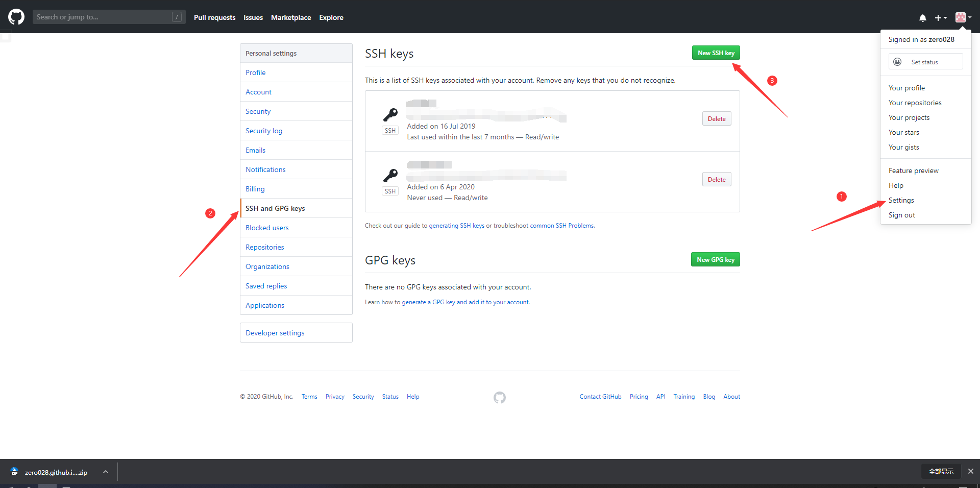Click the downloaded zero028.github.i....zip file
This screenshot has height=488, width=980.
click(x=56, y=472)
